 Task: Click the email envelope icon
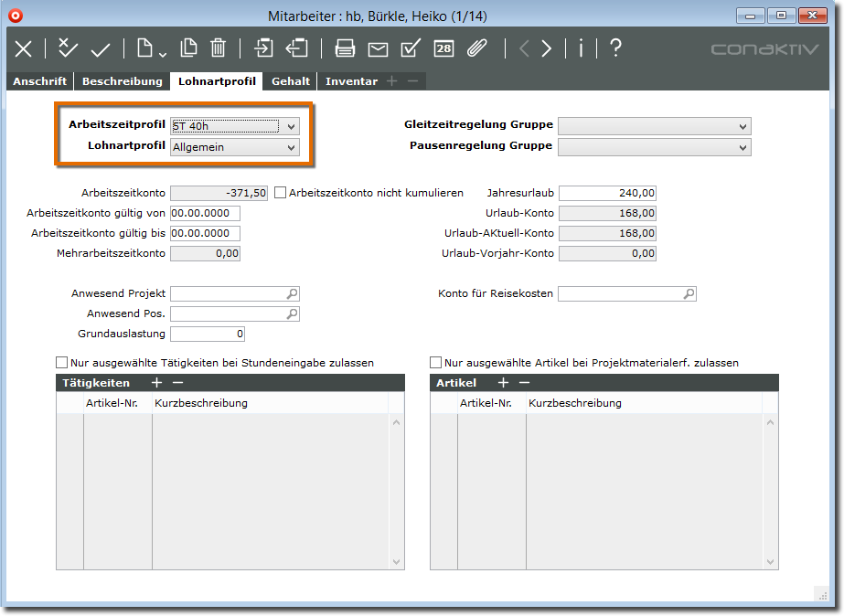(x=378, y=49)
